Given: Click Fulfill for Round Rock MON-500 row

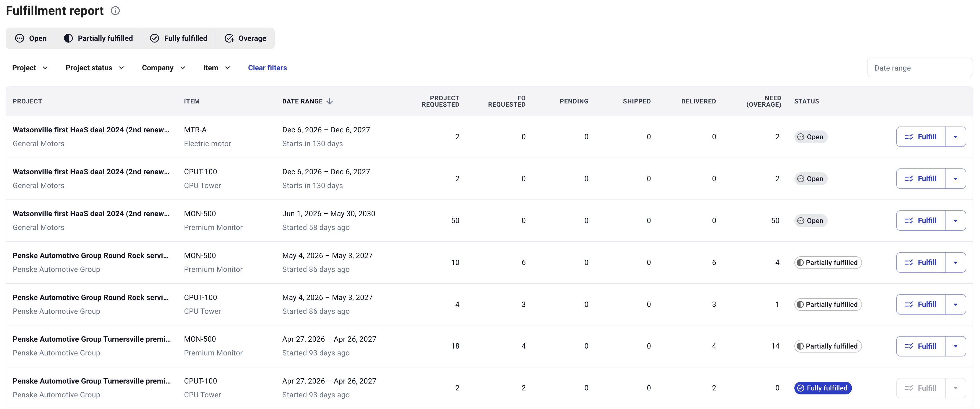Looking at the screenshot, I should (921, 262).
